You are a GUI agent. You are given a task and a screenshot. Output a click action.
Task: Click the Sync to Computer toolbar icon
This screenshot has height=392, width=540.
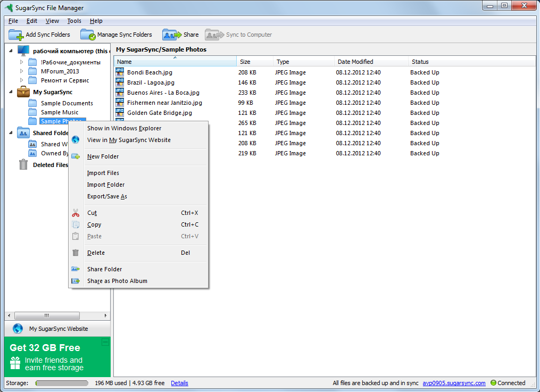coord(214,35)
